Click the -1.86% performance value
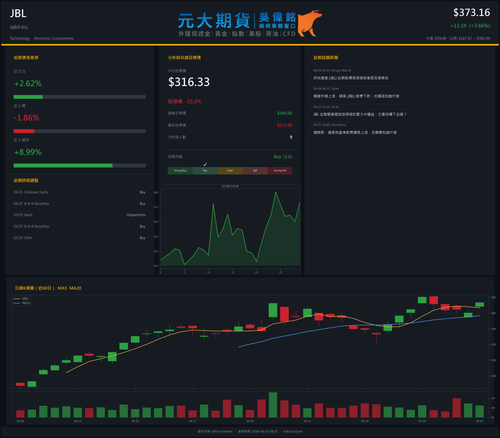The height and width of the screenshot is (438, 500). (26, 118)
